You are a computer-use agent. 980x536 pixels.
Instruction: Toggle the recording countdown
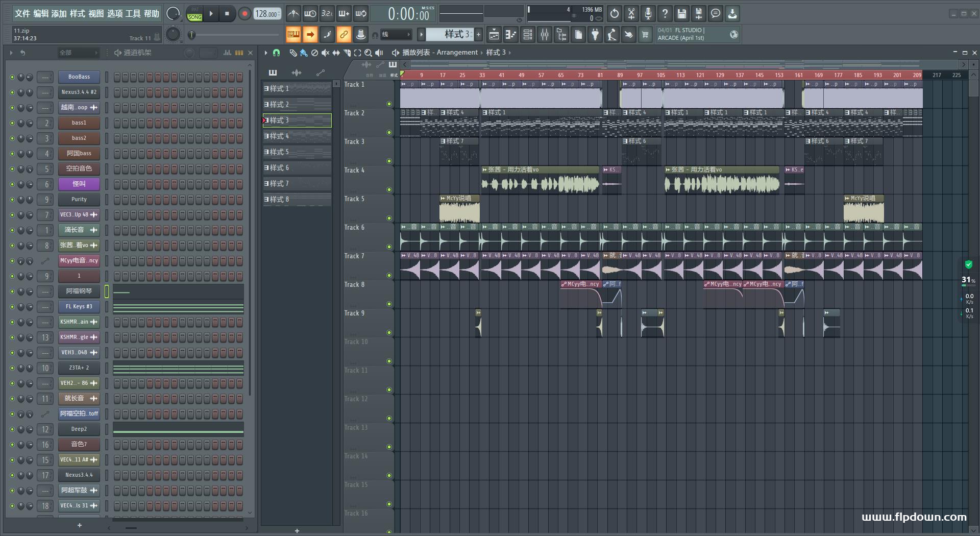[x=327, y=14]
